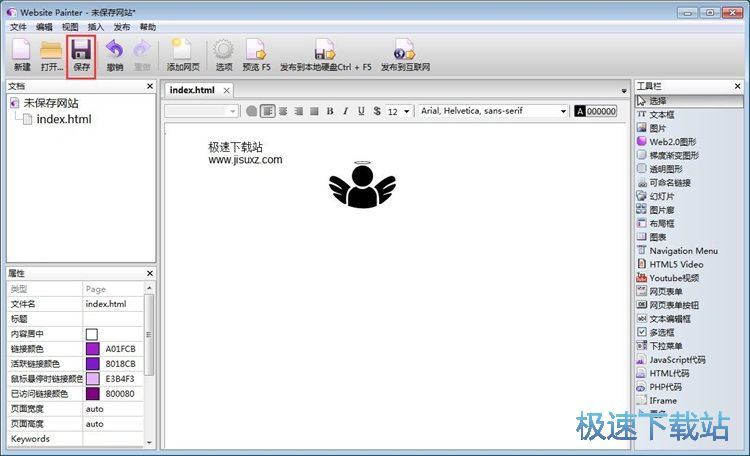Save the website with the 保存 icon

pyautogui.click(x=81, y=50)
